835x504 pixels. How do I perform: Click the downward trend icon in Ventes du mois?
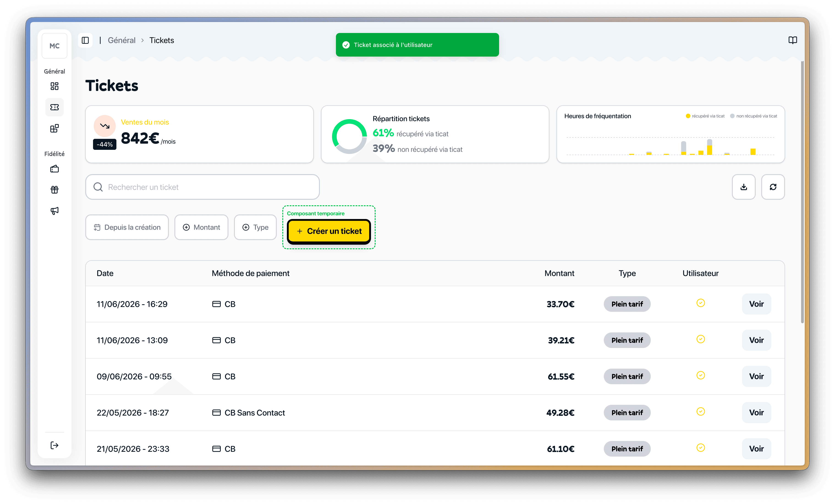(105, 126)
